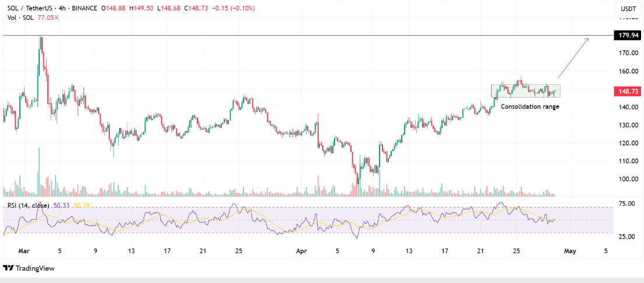Click the tall volume spike bar in early March

(x=40, y=171)
